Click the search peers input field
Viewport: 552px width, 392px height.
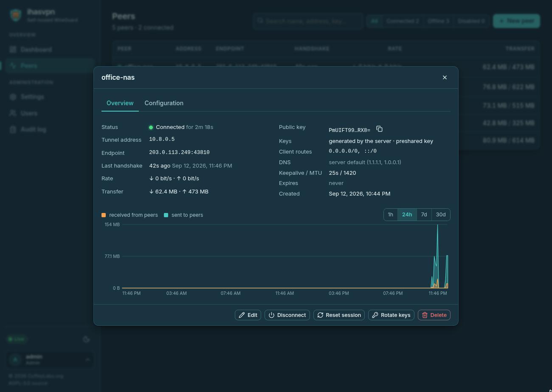tap(308, 21)
